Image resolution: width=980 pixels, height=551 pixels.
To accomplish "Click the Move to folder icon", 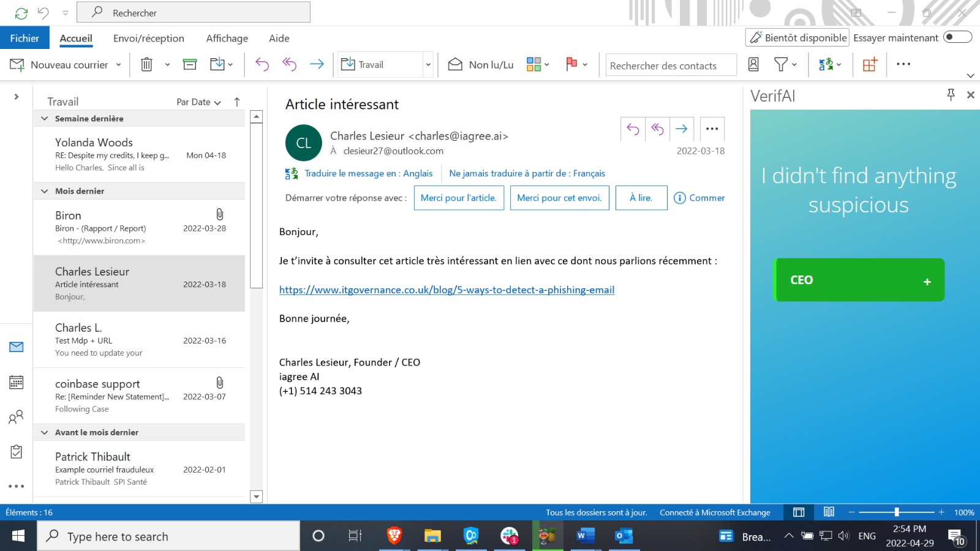I will [217, 64].
